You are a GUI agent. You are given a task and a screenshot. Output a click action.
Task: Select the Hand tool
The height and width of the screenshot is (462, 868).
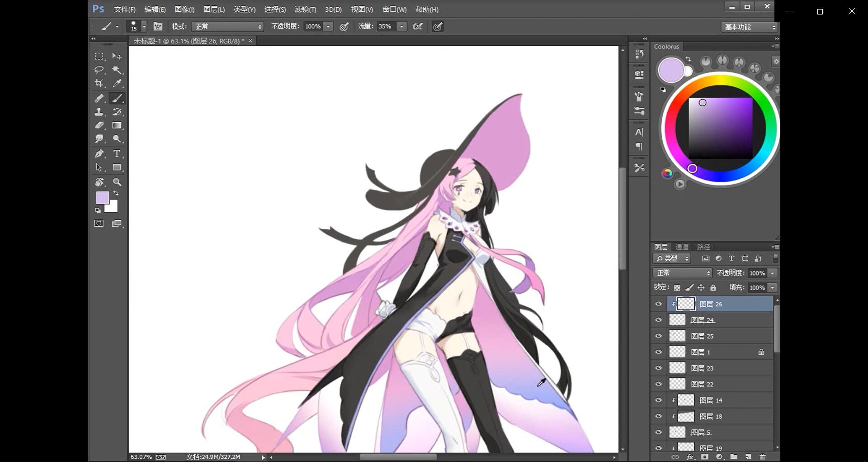click(99, 182)
